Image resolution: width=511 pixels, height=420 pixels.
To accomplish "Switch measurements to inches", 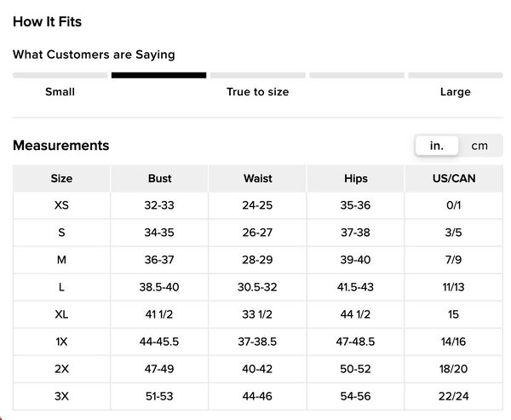I will tap(437, 146).
